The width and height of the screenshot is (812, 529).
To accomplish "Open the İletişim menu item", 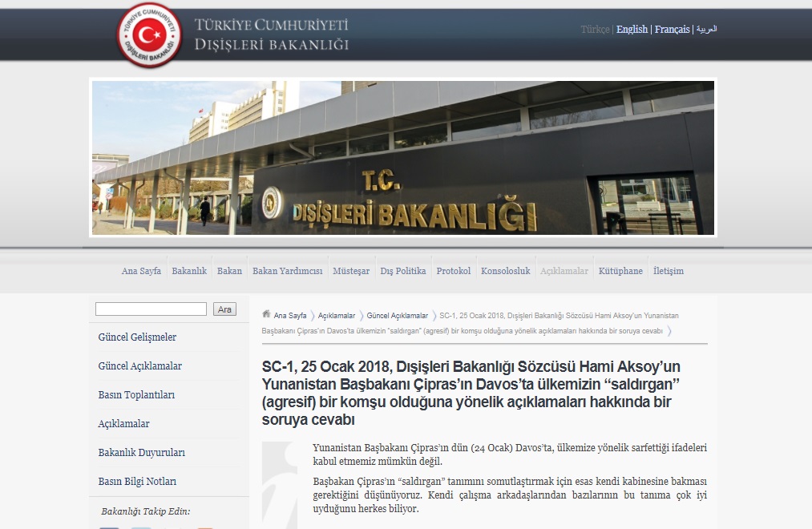I will 668,271.
